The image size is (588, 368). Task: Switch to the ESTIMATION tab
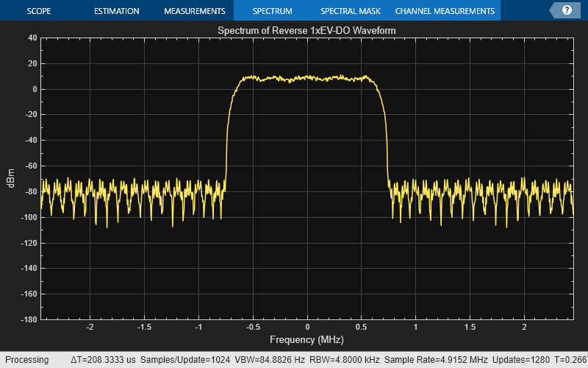click(116, 11)
